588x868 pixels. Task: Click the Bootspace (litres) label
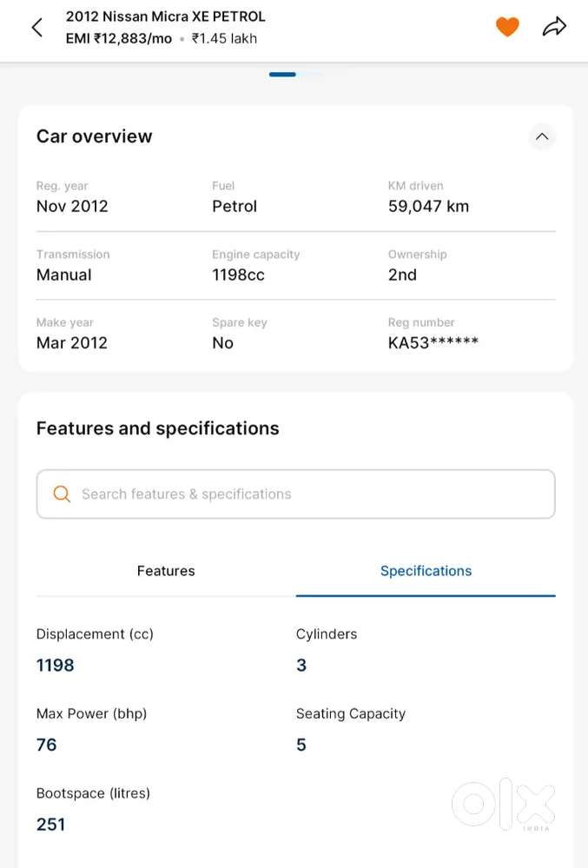93,794
